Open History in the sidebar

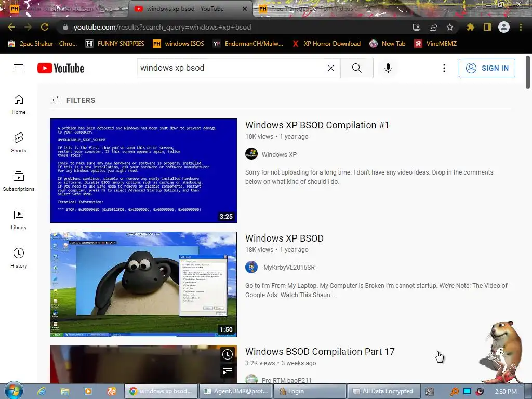point(19,259)
